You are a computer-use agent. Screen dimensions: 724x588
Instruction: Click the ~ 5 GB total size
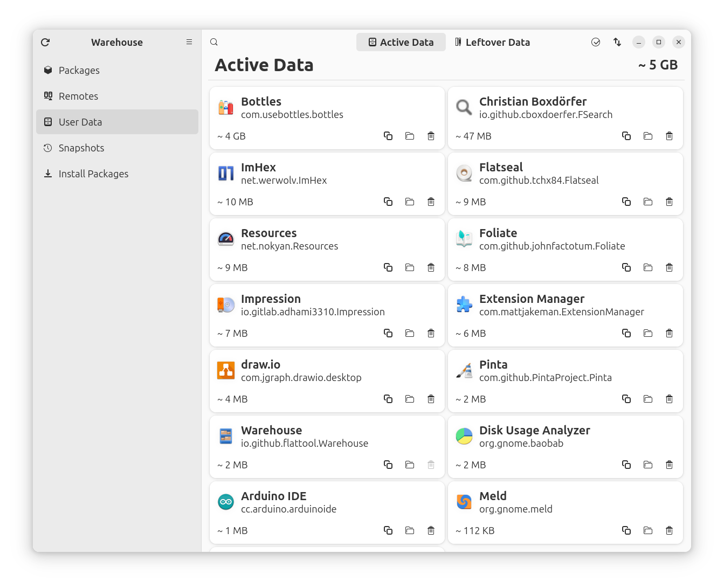coord(658,65)
